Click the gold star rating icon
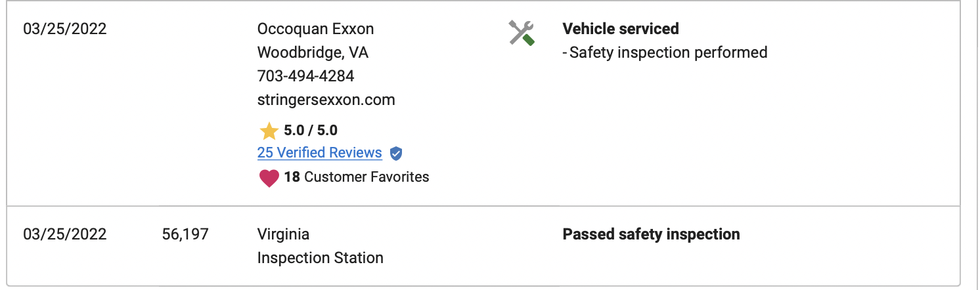Image resolution: width=980 pixels, height=290 pixels. tap(269, 131)
